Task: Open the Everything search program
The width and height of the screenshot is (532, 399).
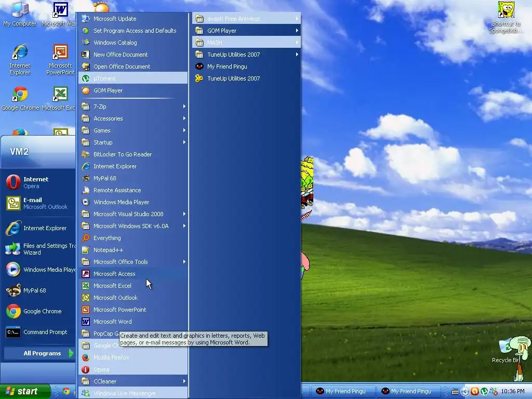Action: click(x=132, y=238)
